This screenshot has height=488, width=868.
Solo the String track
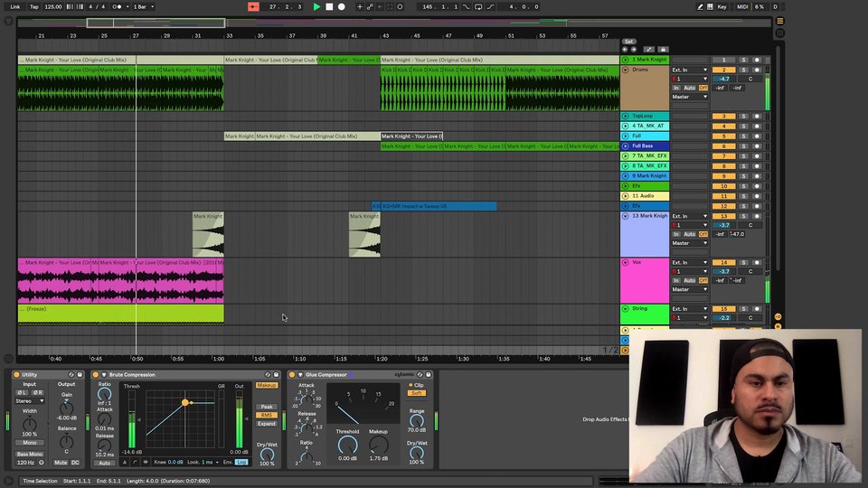[743, 309]
